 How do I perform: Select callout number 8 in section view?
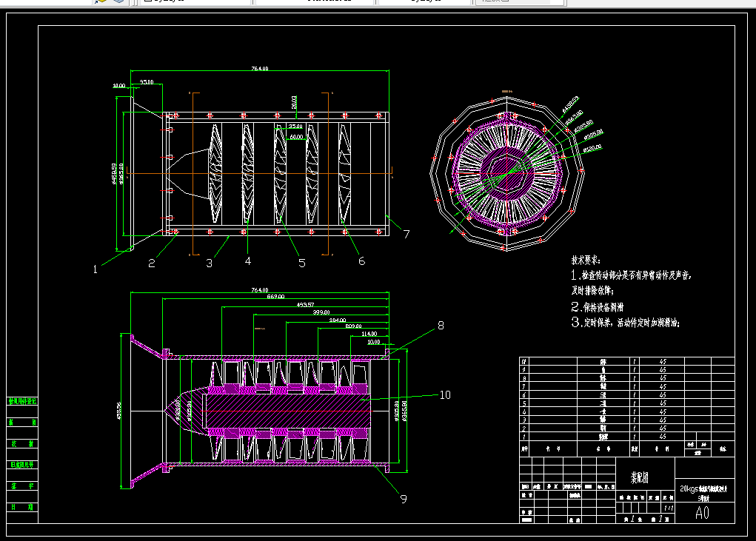441,326
